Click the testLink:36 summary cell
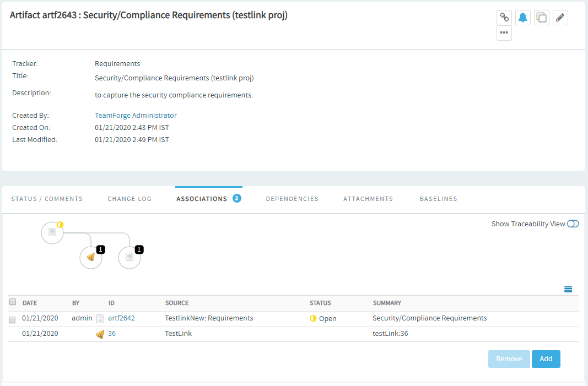 [390, 334]
